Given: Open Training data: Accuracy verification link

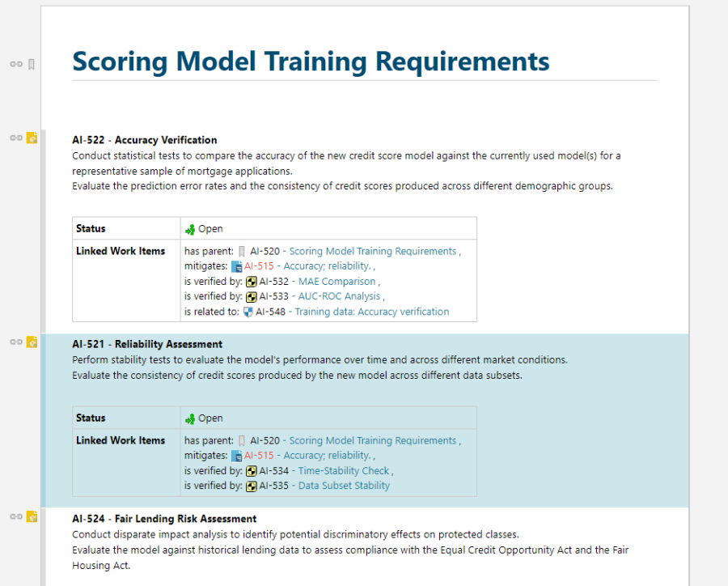Looking at the screenshot, I should 371,312.
